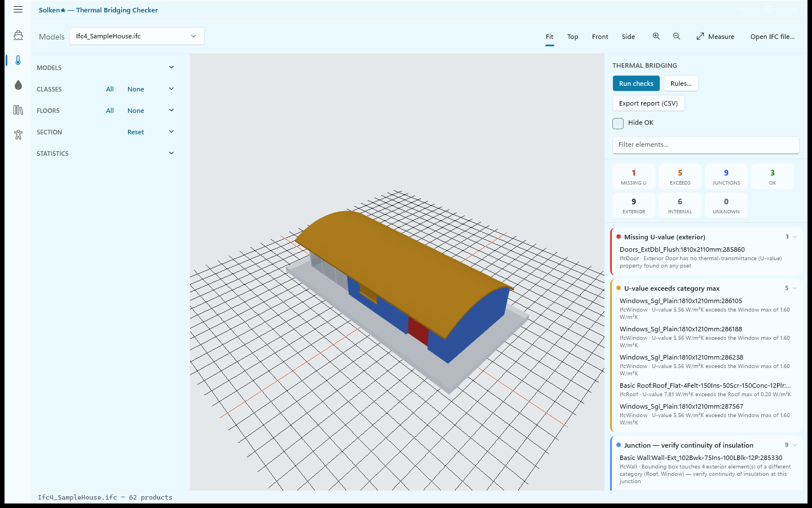Image resolution: width=812 pixels, height=508 pixels.
Task: Select Windows_Sgl_Plain 286188 result
Action: tap(707, 336)
